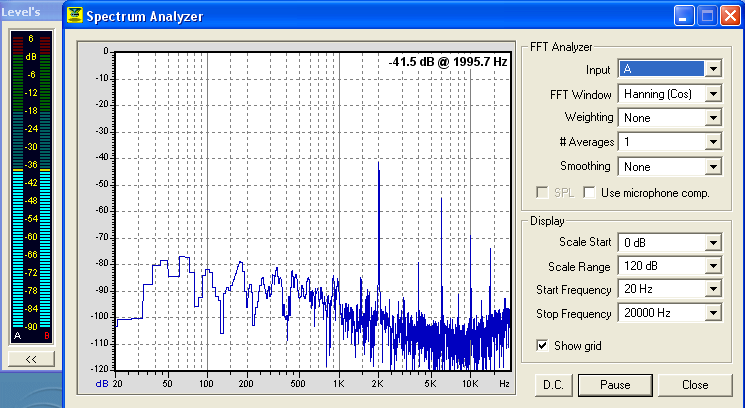Collapse the Level's panel with << button
745x408 pixels.
(x=31, y=360)
